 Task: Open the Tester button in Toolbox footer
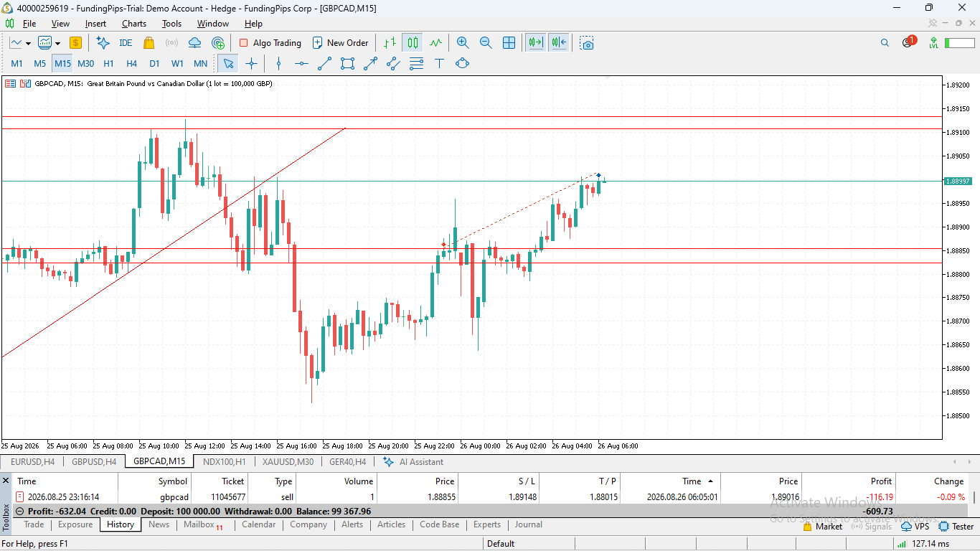pos(956,527)
